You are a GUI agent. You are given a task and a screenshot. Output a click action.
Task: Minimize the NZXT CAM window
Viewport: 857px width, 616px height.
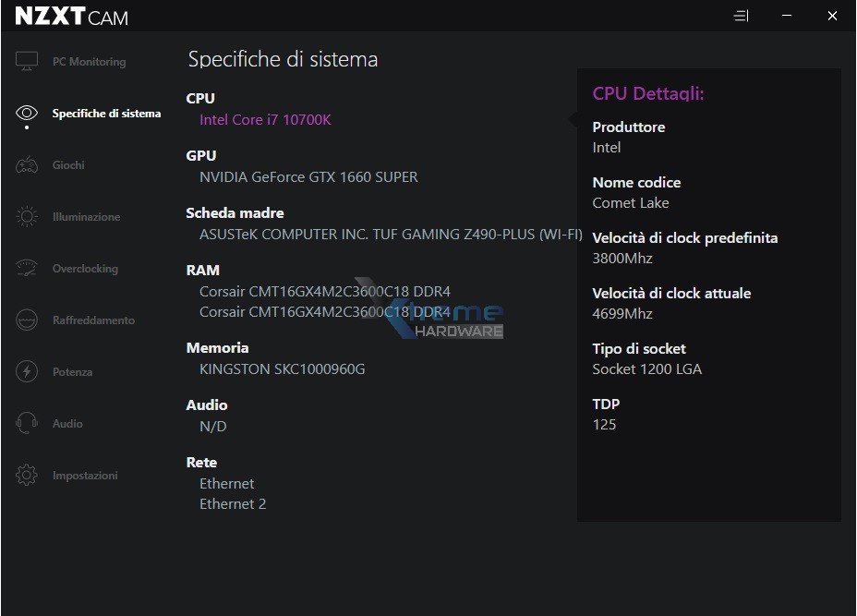pos(787,16)
